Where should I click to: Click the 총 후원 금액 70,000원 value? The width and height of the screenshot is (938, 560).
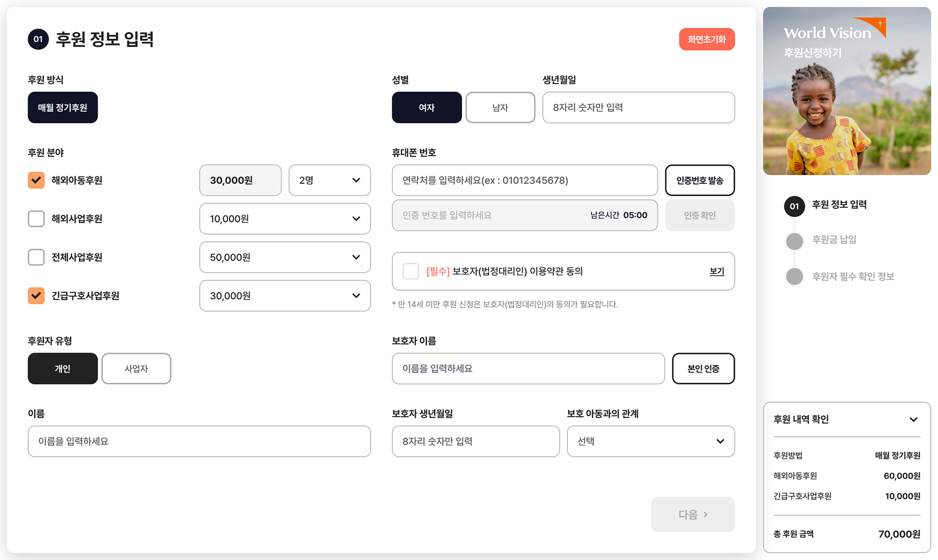[899, 534]
